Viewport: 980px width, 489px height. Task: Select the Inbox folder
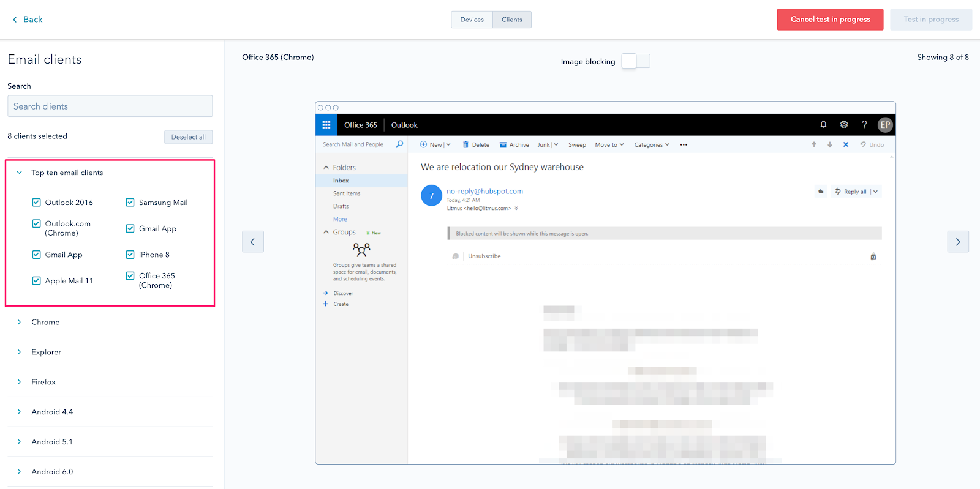coord(361,181)
